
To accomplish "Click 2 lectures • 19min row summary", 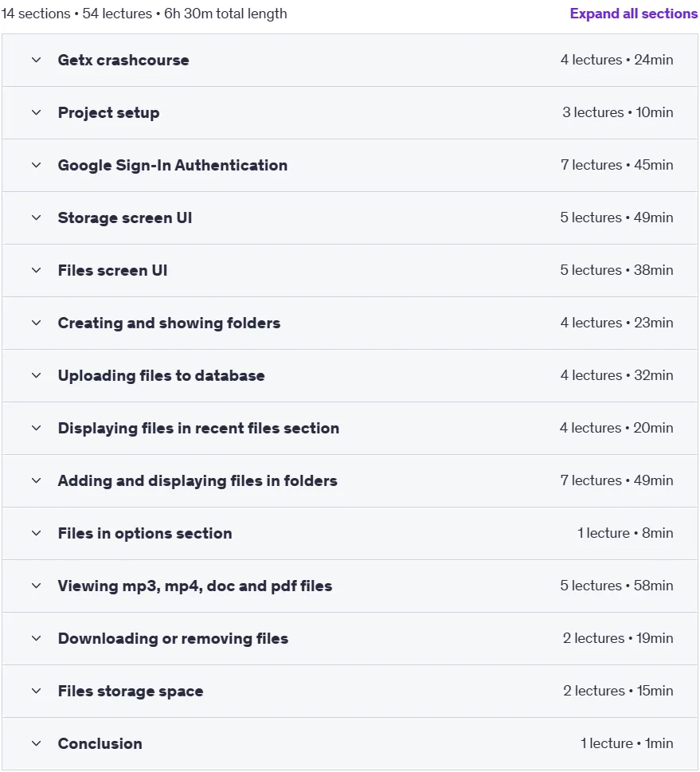I will point(618,638).
